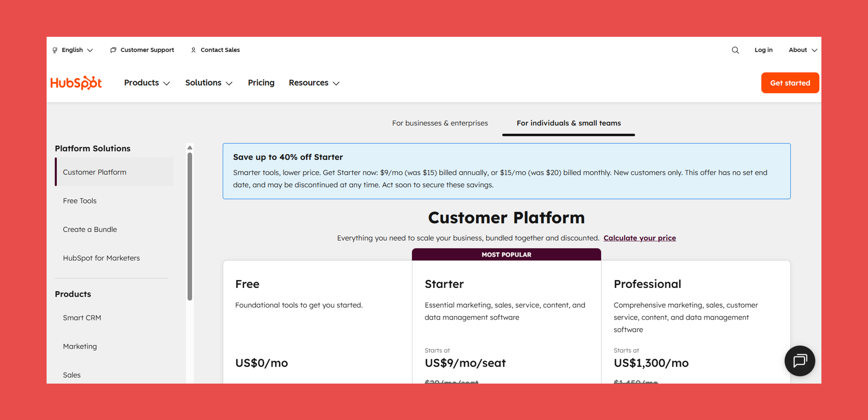Select For individuals & small teams tab
Screen dimensions: 868x420
[569, 123]
